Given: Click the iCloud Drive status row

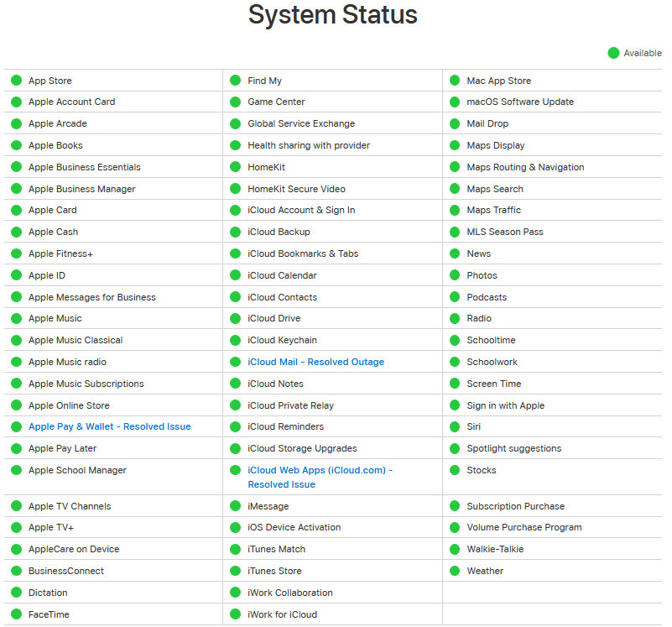Looking at the screenshot, I should pyautogui.click(x=273, y=318).
